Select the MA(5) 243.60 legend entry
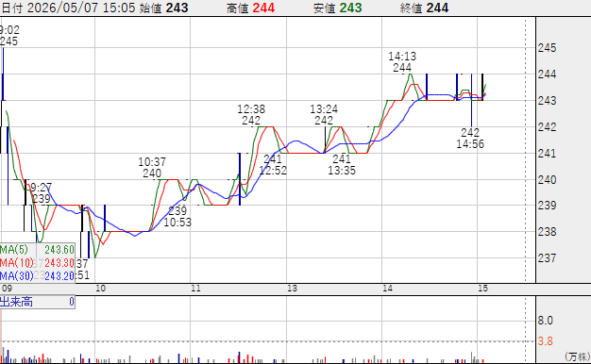This screenshot has width=591, height=364. pyautogui.click(x=37, y=250)
